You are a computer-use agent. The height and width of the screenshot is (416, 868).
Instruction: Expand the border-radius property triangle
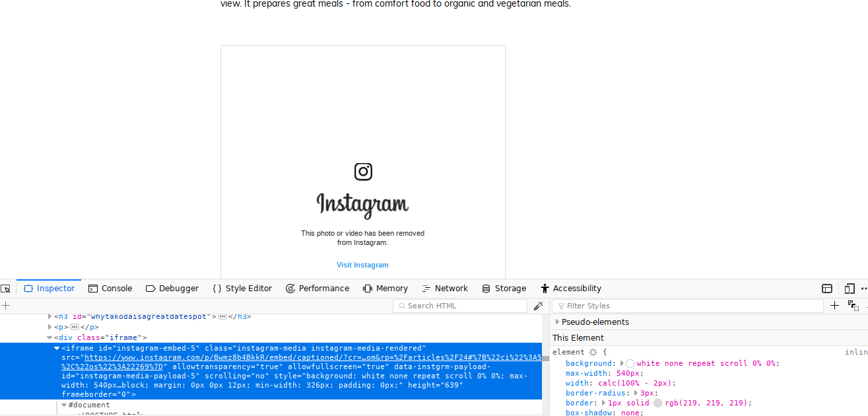point(636,393)
